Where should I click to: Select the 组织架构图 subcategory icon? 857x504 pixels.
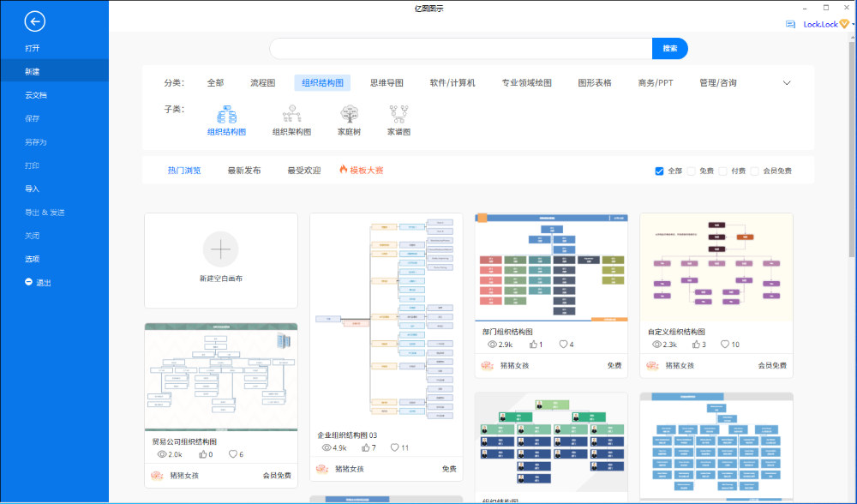tap(291, 114)
